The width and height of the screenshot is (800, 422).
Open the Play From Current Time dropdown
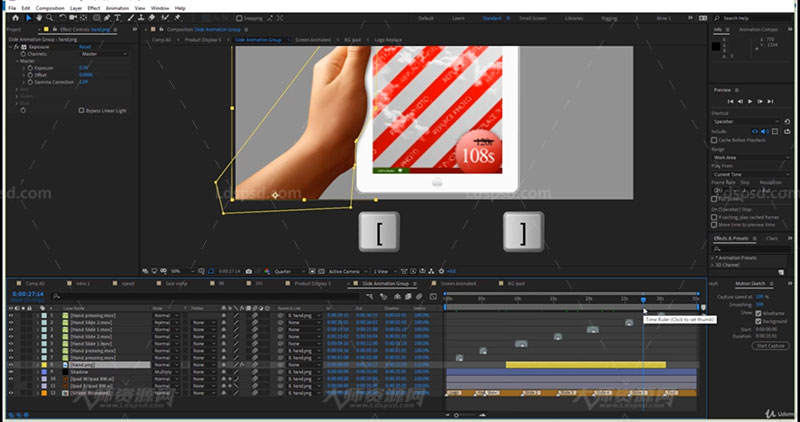[751, 175]
